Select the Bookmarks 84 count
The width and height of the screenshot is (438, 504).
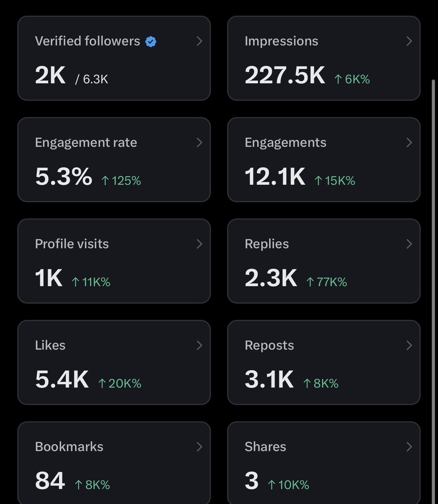pyautogui.click(x=50, y=481)
